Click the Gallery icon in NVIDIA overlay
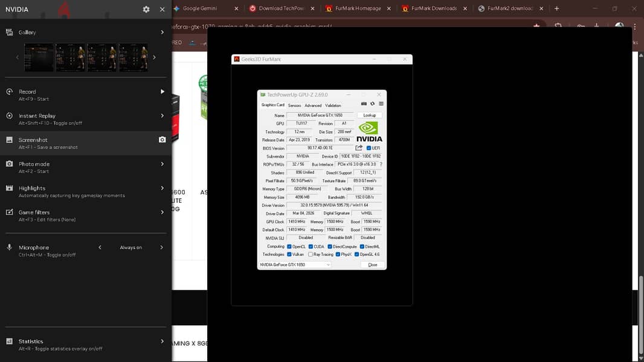This screenshot has width=644, height=362. coord(10,32)
